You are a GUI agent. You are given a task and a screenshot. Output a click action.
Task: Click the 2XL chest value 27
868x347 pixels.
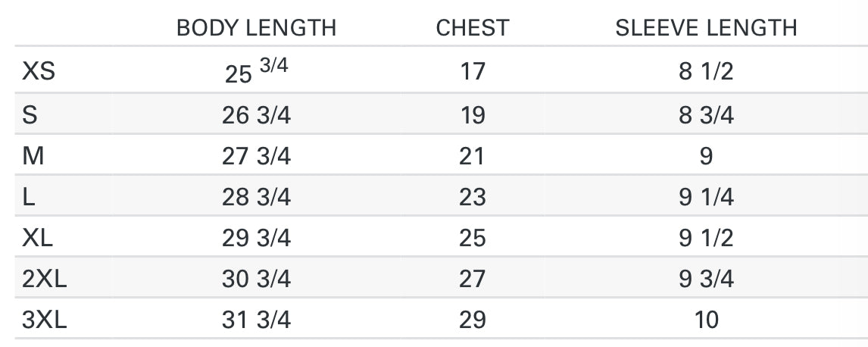coord(472,279)
